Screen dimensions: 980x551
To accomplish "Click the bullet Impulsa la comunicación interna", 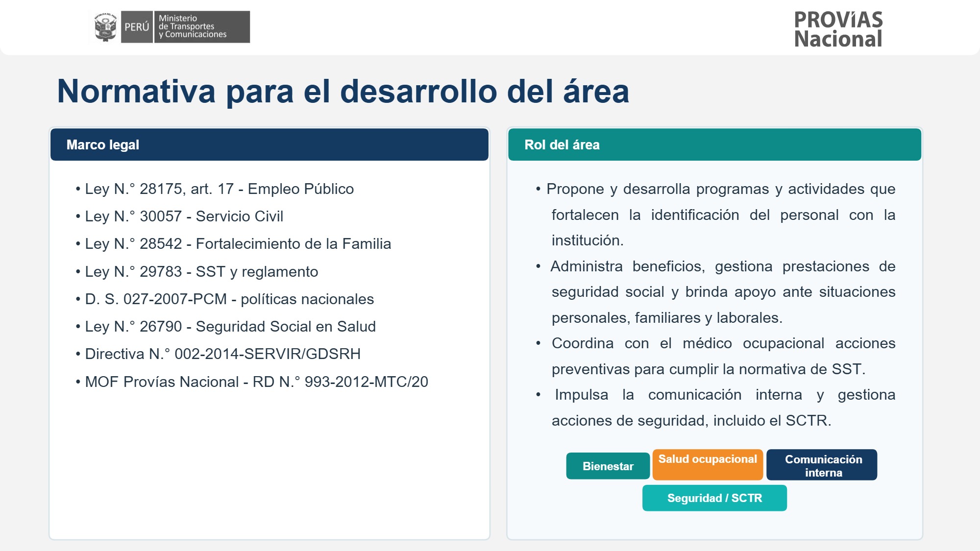I will click(x=715, y=407).
